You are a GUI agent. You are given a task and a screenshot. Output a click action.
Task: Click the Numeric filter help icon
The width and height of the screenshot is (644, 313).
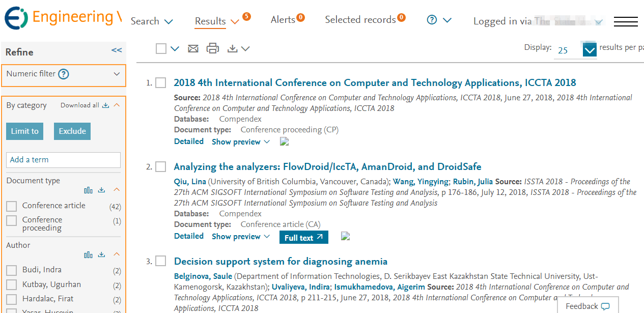tap(63, 74)
